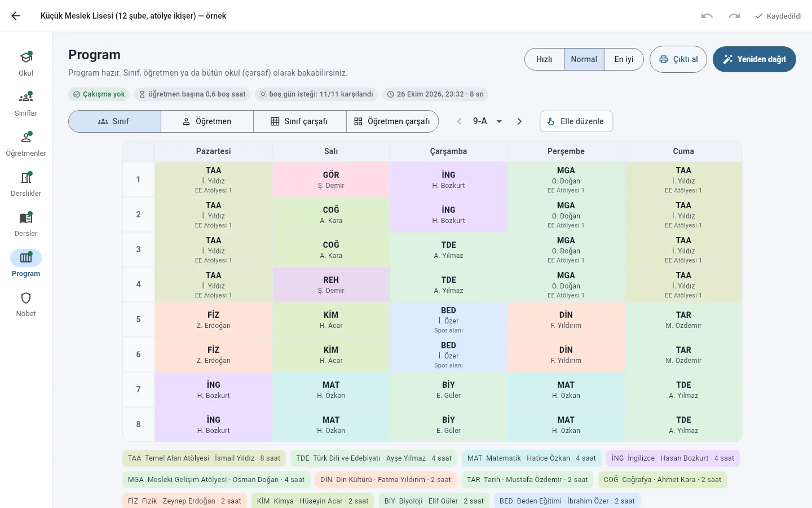
Task: Go back with the arrow icon
Action: pos(16,16)
